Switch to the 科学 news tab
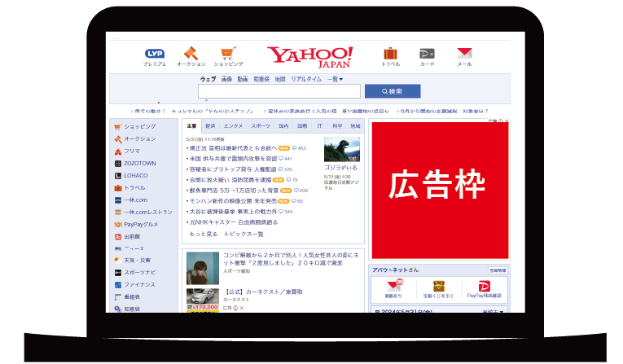Viewport: 623px width, 364px height. (337, 126)
